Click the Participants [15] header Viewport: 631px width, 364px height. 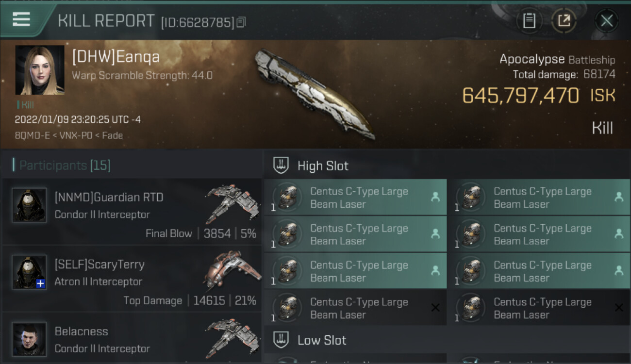pyautogui.click(x=65, y=165)
